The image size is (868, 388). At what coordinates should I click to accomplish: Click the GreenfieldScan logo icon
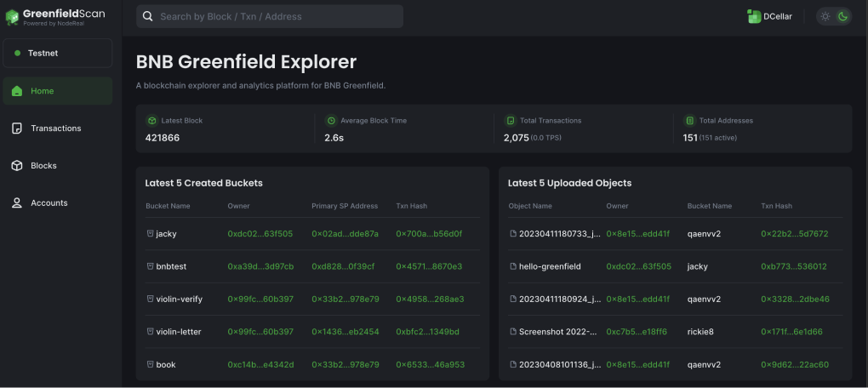pos(12,16)
